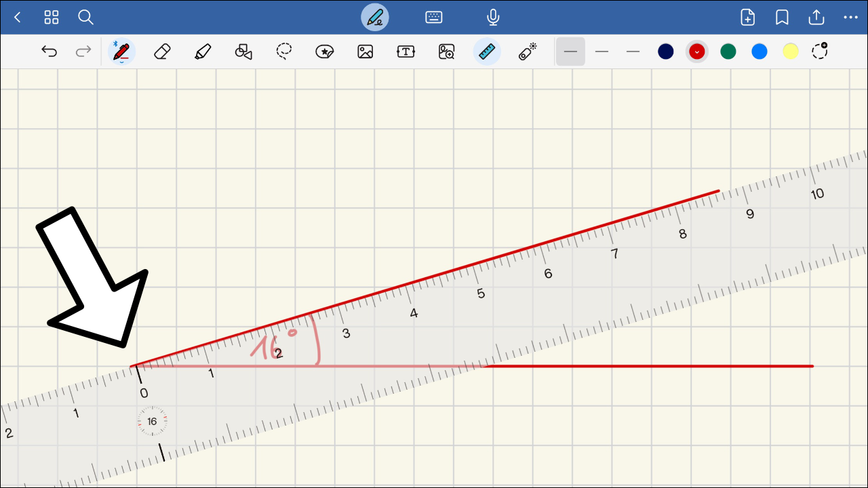Go back to the documents library
868x488 pixels.
[x=18, y=18]
